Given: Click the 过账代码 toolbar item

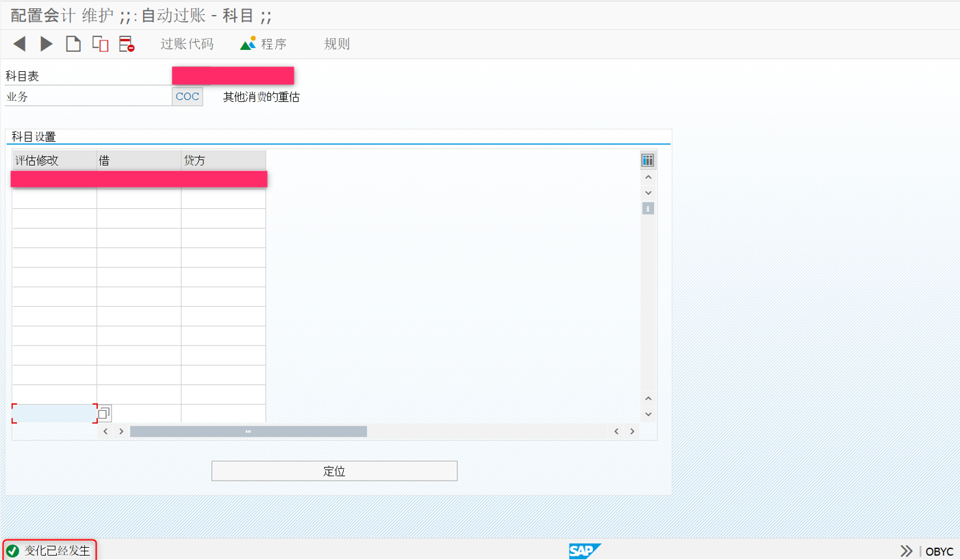Looking at the screenshot, I should (x=187, y=43).
